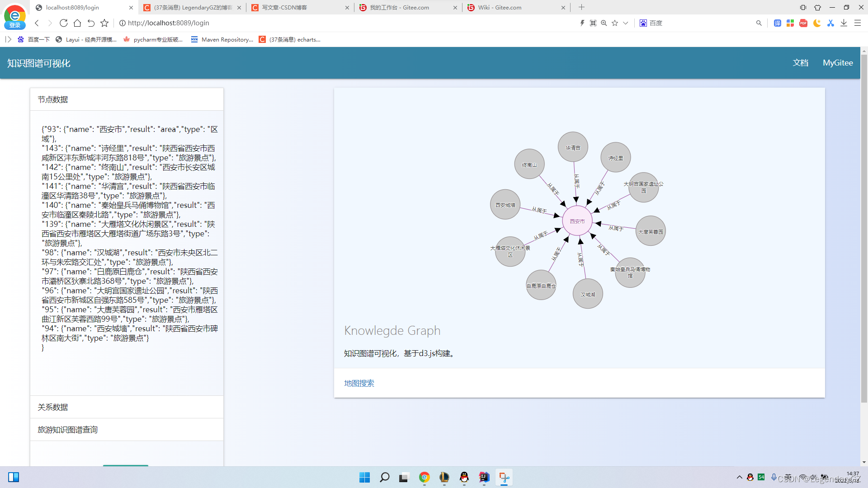Open the Layui bookmark
868x488 pixels.
[86, 40]
